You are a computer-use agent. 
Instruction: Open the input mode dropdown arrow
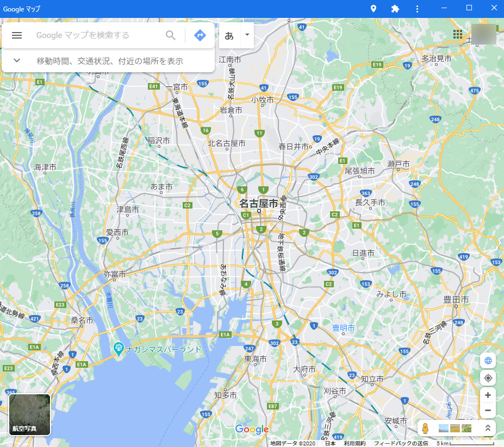[247, 35]
